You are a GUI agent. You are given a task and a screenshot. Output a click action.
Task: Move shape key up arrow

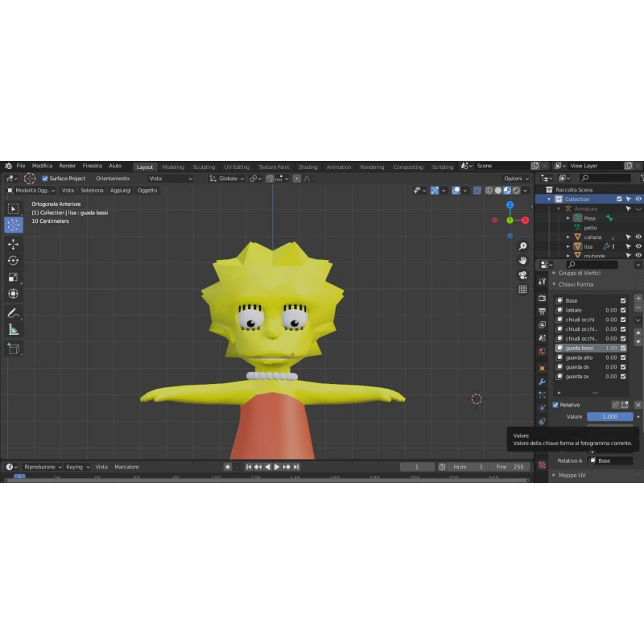pyautogui.click(x=638, y=332)
